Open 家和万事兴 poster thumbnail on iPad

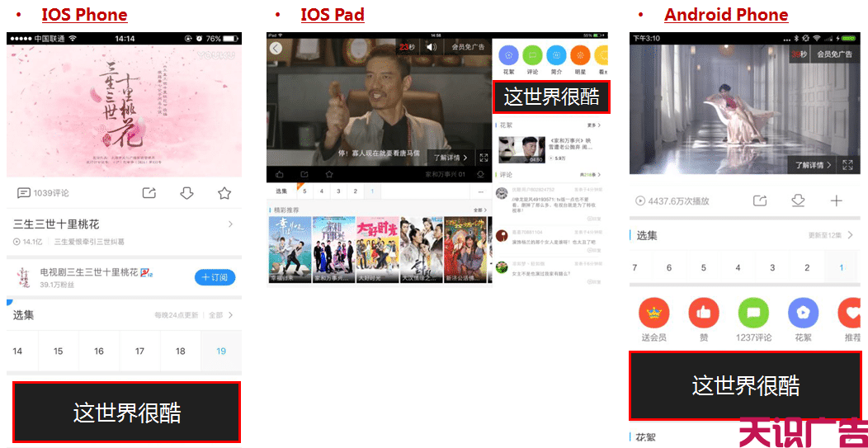[334, 249]
